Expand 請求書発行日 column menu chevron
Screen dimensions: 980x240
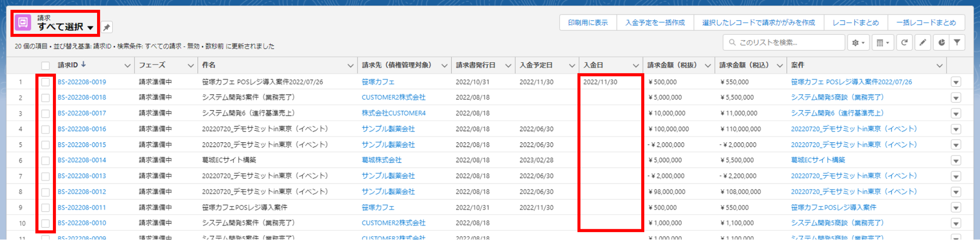(x=508, y=65)
